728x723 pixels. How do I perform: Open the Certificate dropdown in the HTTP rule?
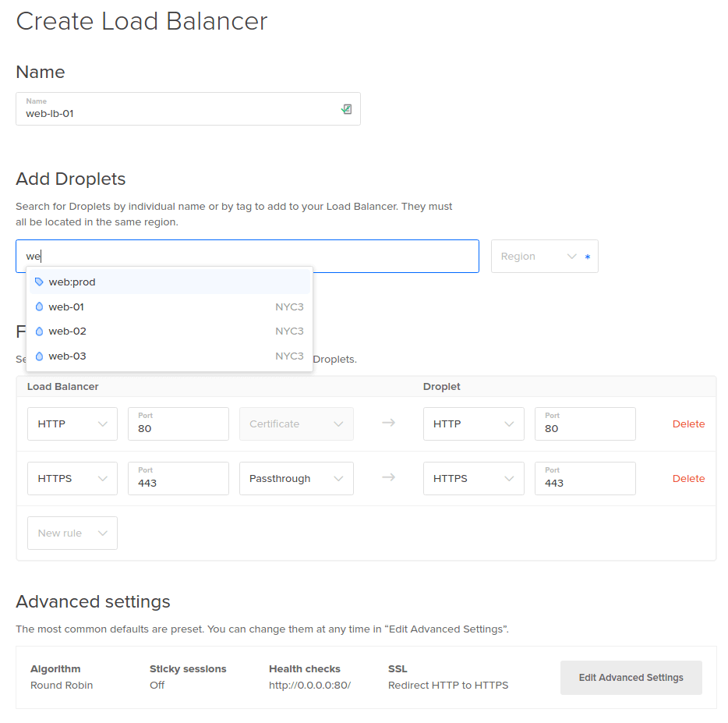pyautogui.click(x=296, y=424)
